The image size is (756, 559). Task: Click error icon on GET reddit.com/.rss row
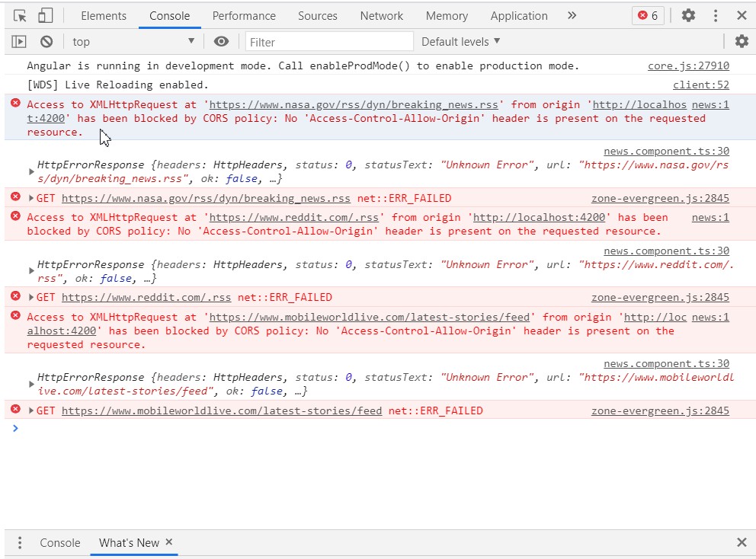pyautogui.click(x=16, y=296)
